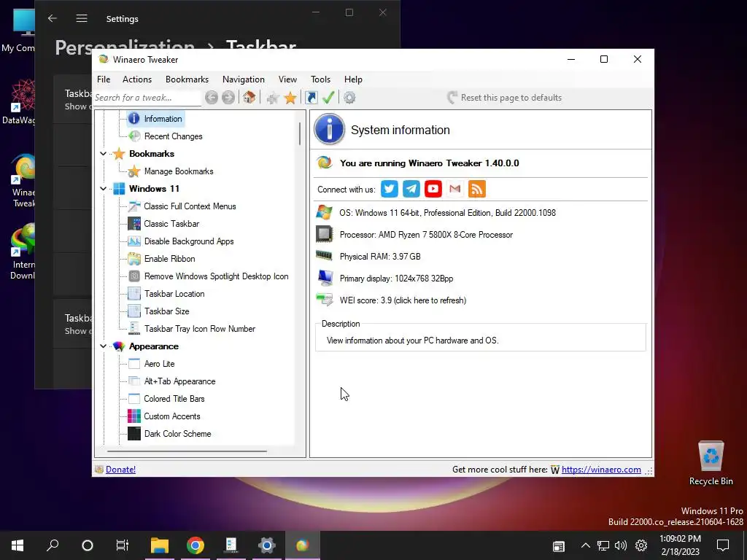The image size is (747, 560).
Task: Show hidden tray icons chevron
Action: click(x=586, y=545)
